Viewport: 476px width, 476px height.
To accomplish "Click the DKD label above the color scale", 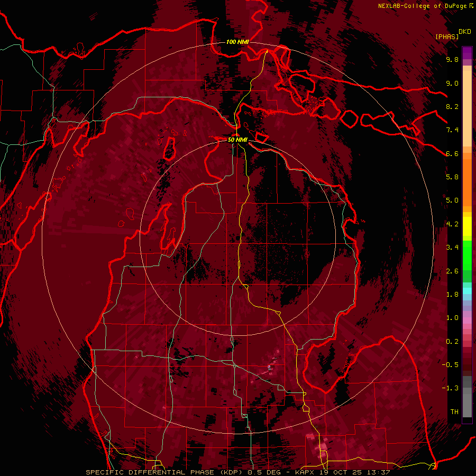I will [x=465, y=32].
